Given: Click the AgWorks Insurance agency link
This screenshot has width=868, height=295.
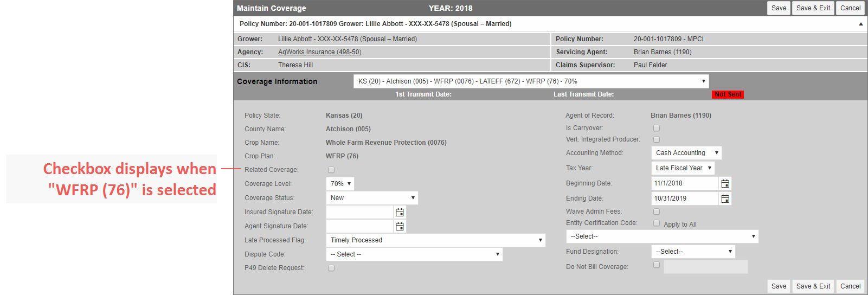Looking at the screenshot, I should pos(319,52).
